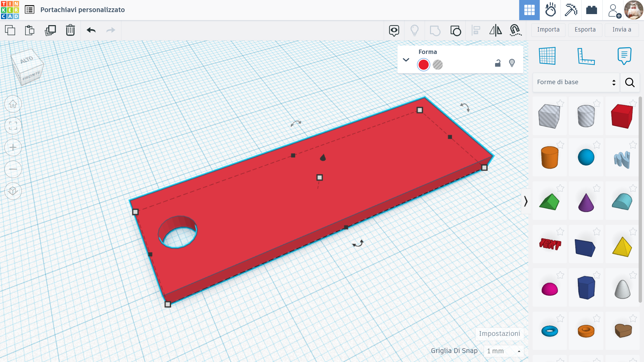Open the Forme di base dropdown
Screen dimensions: 644x362
pos(576,82)
